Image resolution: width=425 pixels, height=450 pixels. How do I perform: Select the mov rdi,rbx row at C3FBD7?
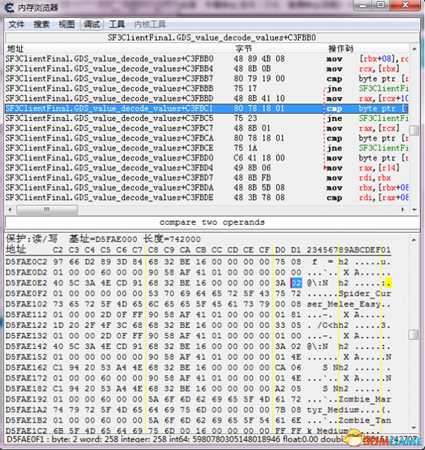click(x=206, y=178)
